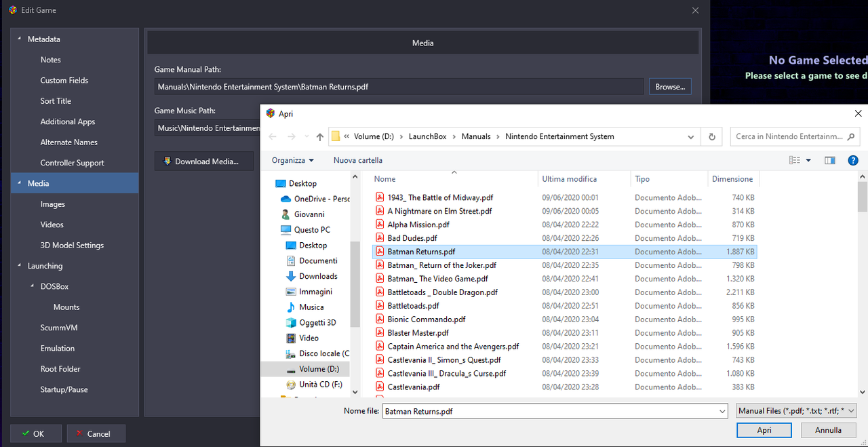Toggle the preview pane icon
This screenshot has height=447, width=868.
pyautogui.click(x=830, y=160)
